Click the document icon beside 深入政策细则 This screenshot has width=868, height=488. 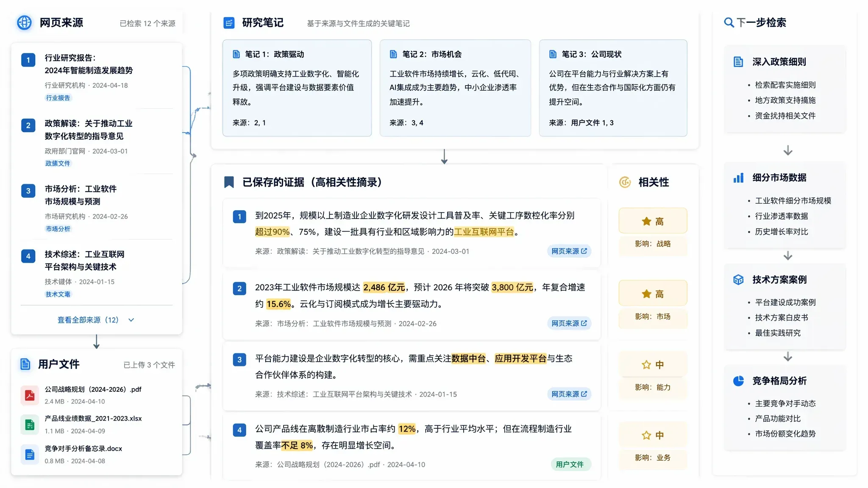(x=738, y=62)
